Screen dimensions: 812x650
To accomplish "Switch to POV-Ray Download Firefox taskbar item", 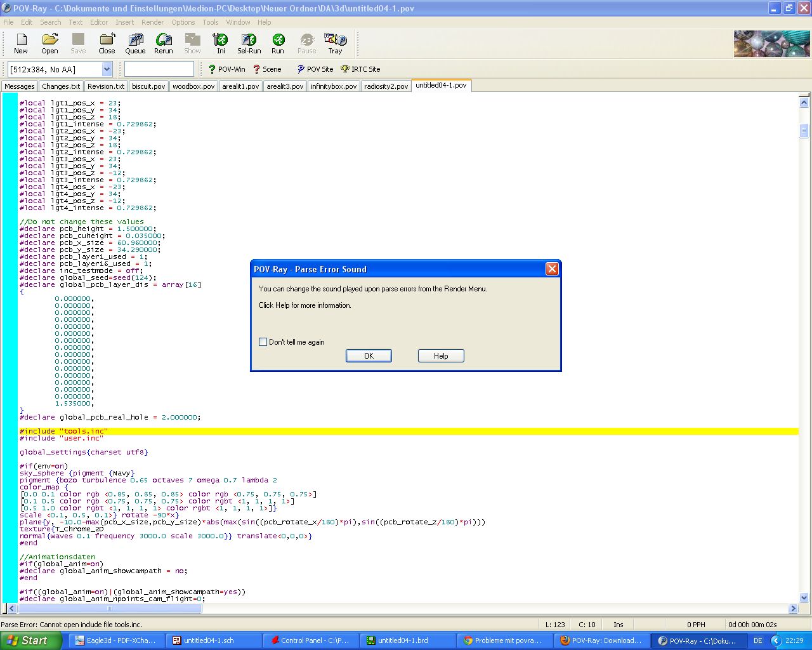I will 603,640.
